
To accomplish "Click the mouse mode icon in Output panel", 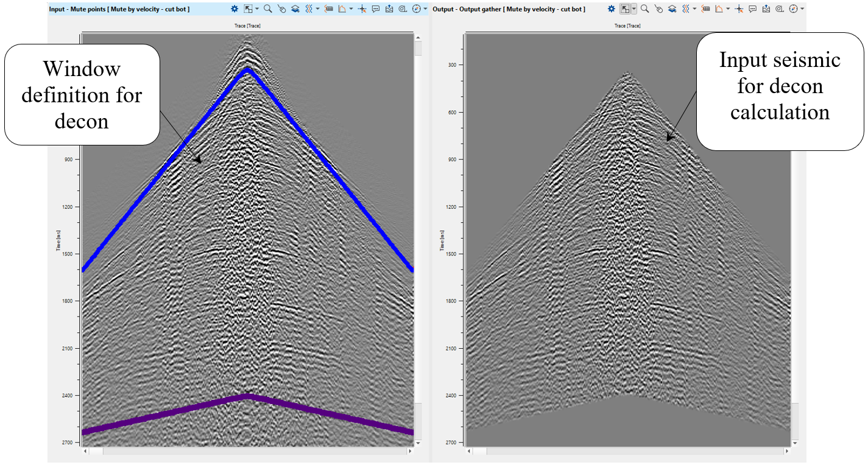I will tap(658, 9).
